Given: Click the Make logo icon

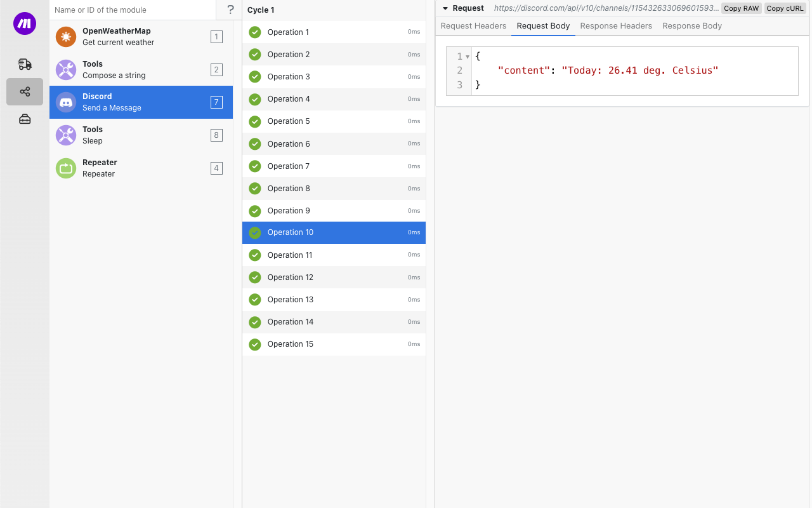Looking at the screenshot, I should click(x=25, y=23).
